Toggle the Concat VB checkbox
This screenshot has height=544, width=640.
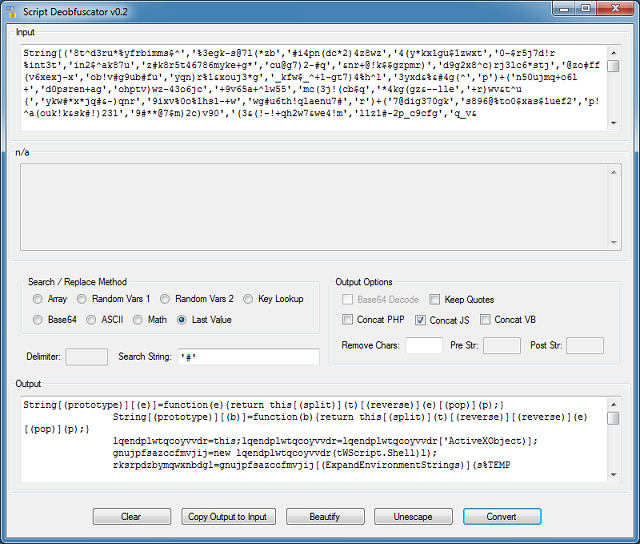(x=485, y=320)
